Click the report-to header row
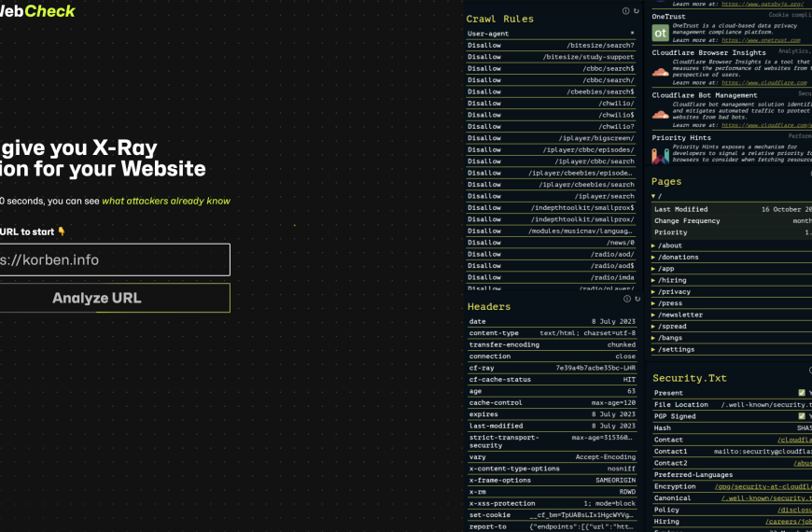This screenshot has height=532, width=812. tap(552, 526)
